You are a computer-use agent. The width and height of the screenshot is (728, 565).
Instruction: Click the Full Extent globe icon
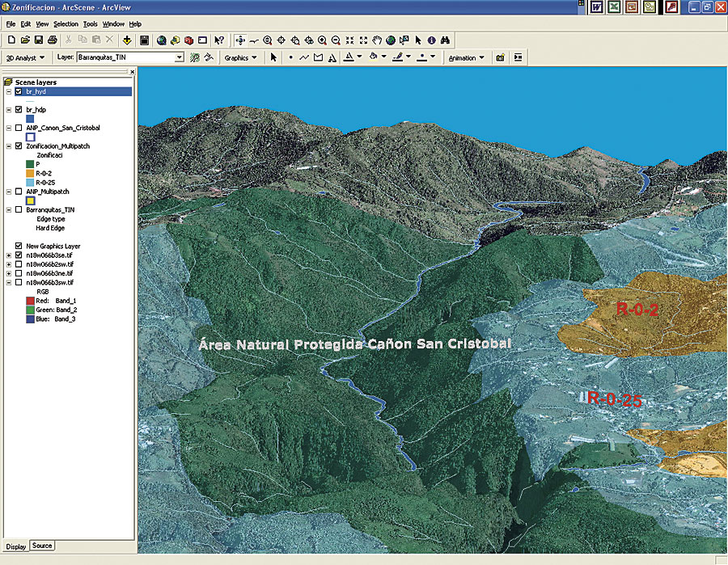click(391, 40)
